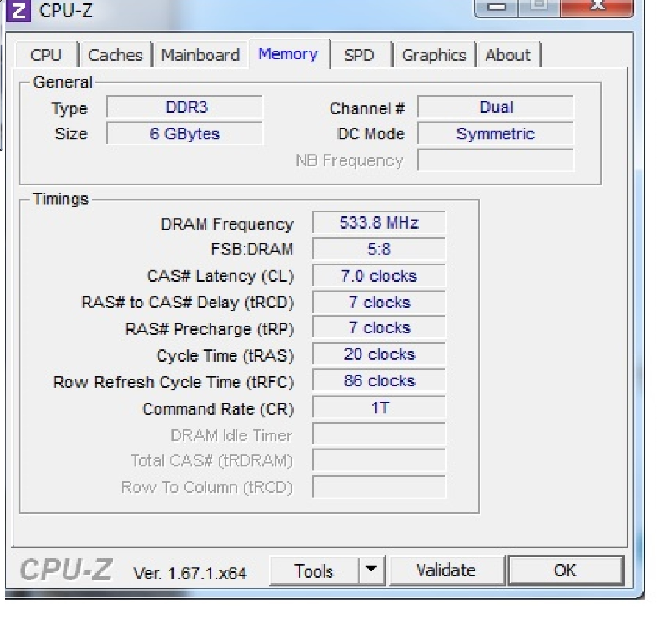
Task: Click the CAS# Latency (CL) label
Action: pyautogui.click(x=220, y=276)
